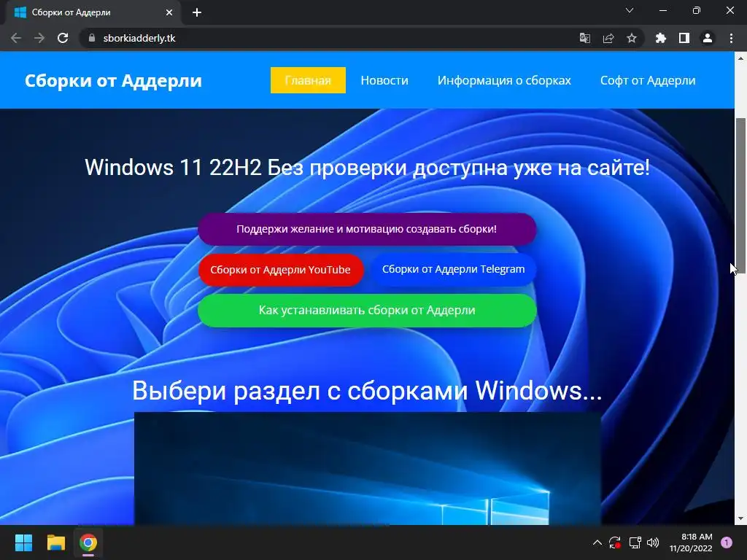The width and height of the screenshot is (747, 560).
Task: Open Сборки от Аддерли YouTube button
Action: 281,270
